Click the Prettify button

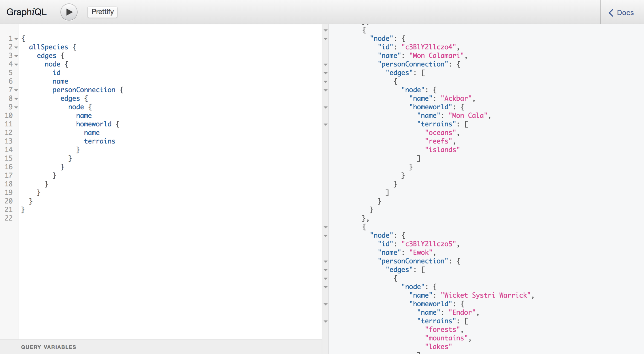coord(102,12)
